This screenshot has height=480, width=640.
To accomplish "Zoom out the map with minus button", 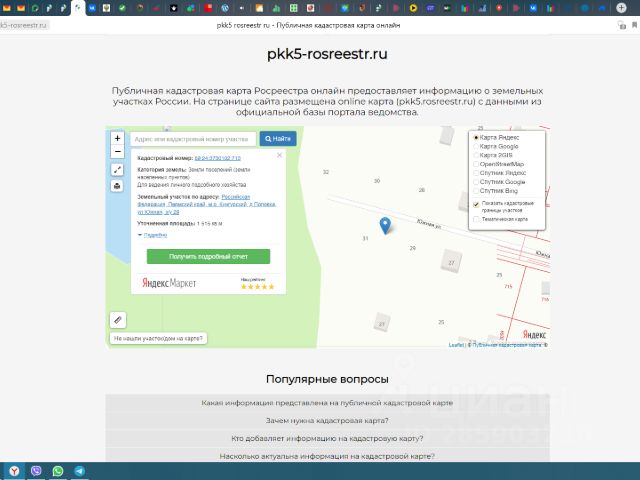I will click(117, 152).
